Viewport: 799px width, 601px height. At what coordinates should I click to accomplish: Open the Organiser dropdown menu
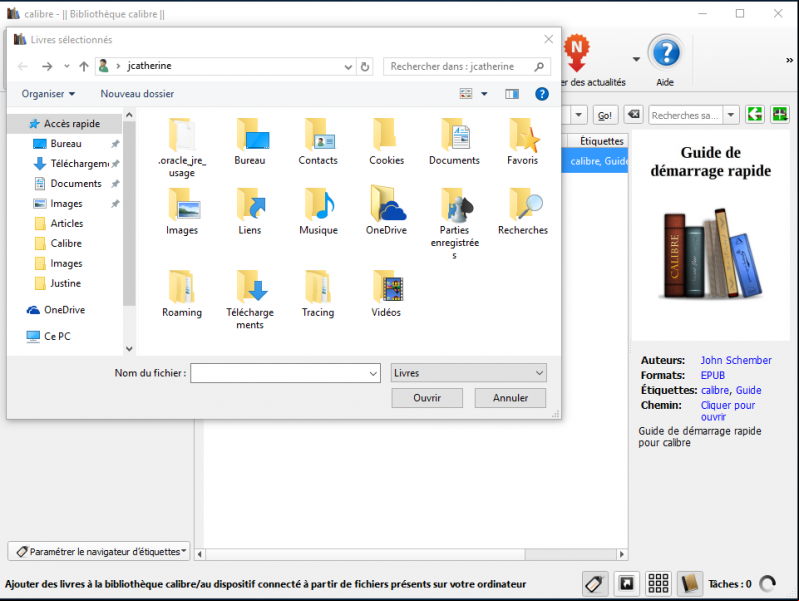(x=48, y=94)
